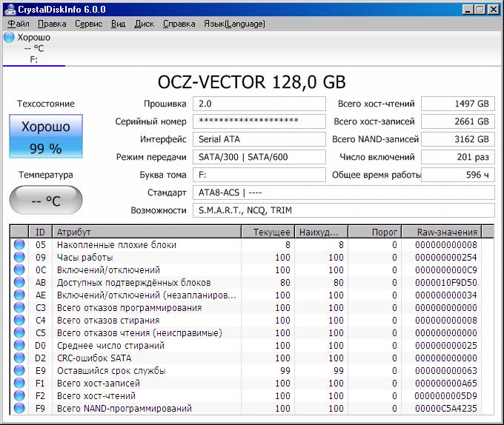This screenshot has width=504, height=425.
Task: Open the Файл menu
Action: [19, 24]
